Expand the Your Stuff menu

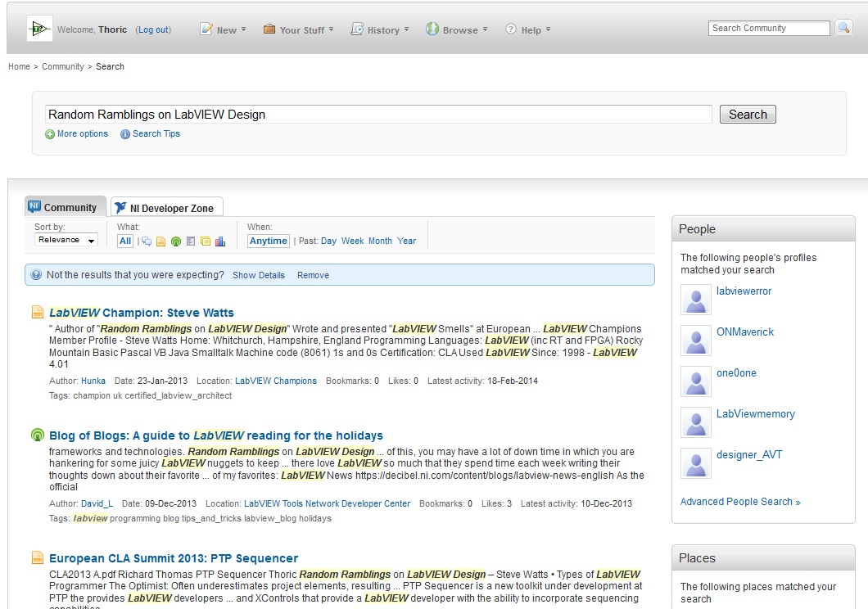(298, 29)
